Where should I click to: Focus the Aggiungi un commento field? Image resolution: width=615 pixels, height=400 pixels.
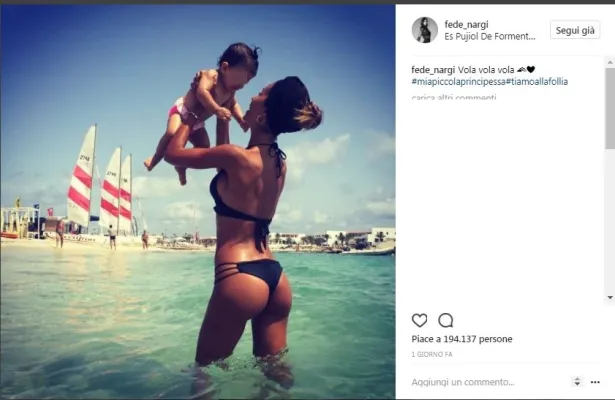(x=463, y=382)
